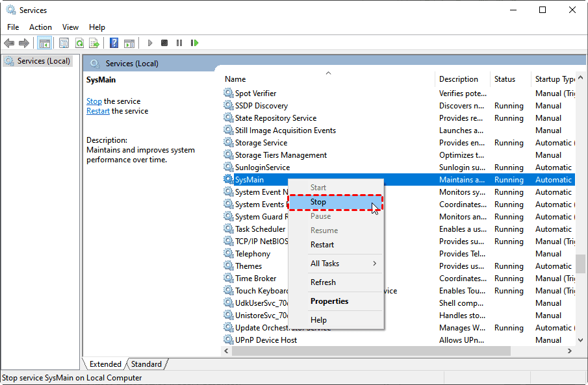
Task: Click the Name column sort arrow
Action: coord(328,73)
